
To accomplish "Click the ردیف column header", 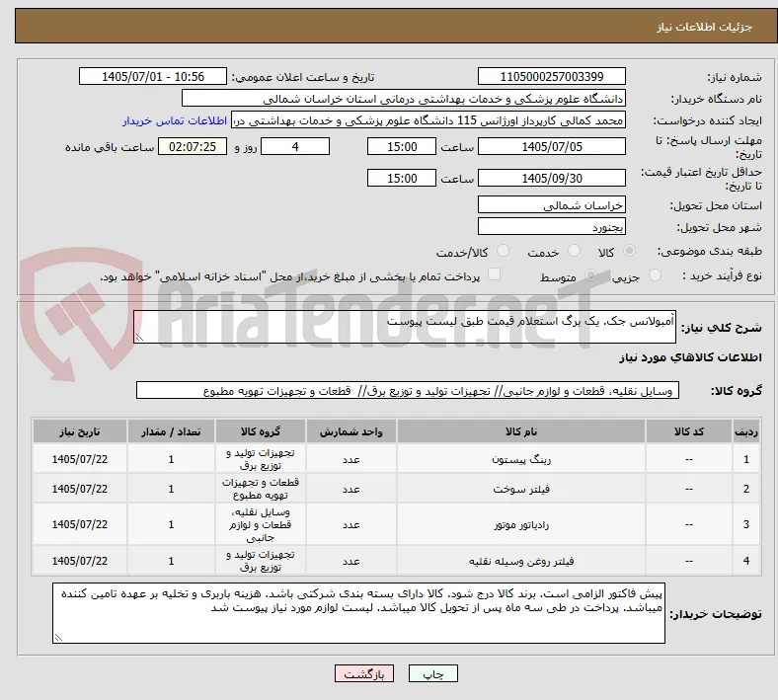I will click(x=746, y=431).
